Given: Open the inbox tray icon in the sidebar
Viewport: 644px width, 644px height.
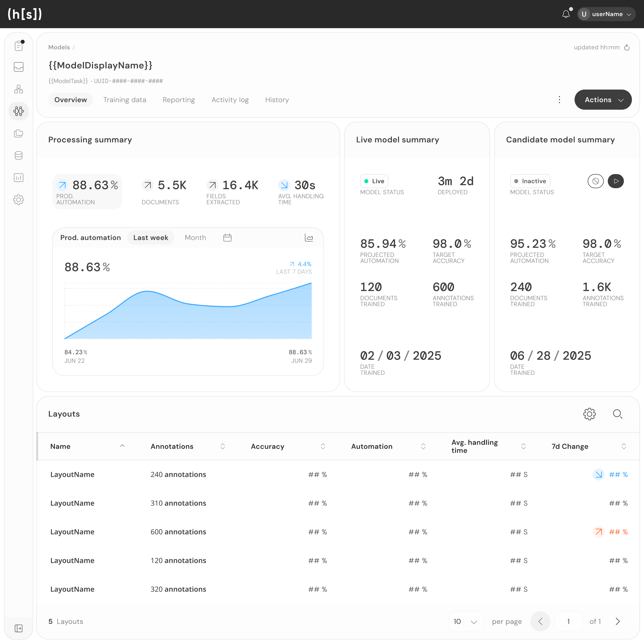Looking at the screenshot, I should (x=19, y=67).
